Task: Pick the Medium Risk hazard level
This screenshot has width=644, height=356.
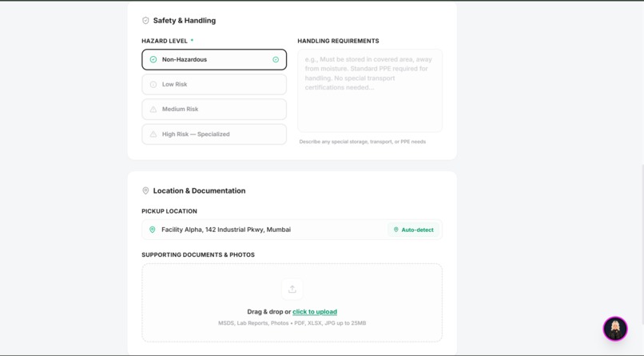Action: coord(214,109)
